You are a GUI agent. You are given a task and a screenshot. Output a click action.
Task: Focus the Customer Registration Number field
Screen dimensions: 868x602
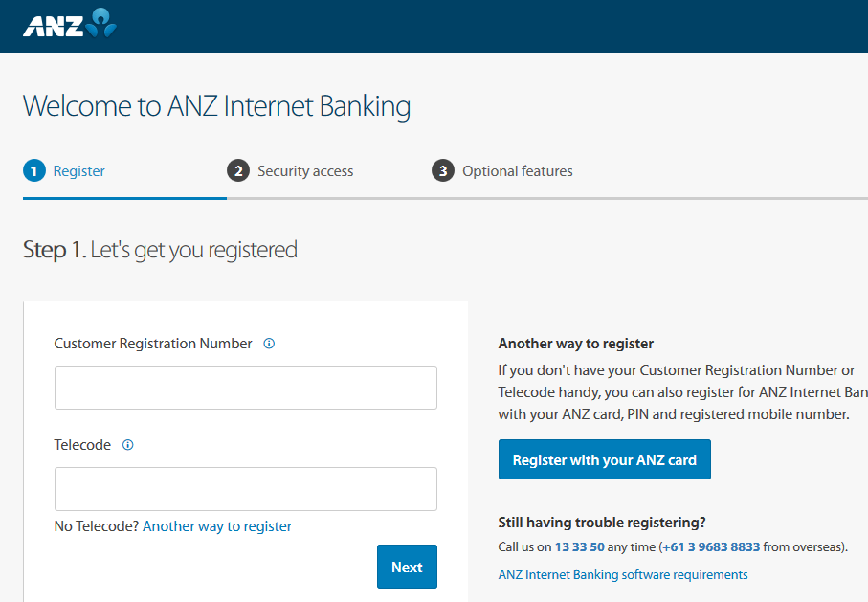[x=246, y=388]
